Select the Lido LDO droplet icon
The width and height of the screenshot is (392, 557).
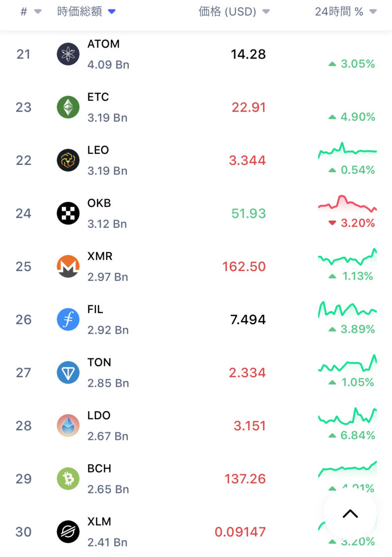click(x=68, y=426)
